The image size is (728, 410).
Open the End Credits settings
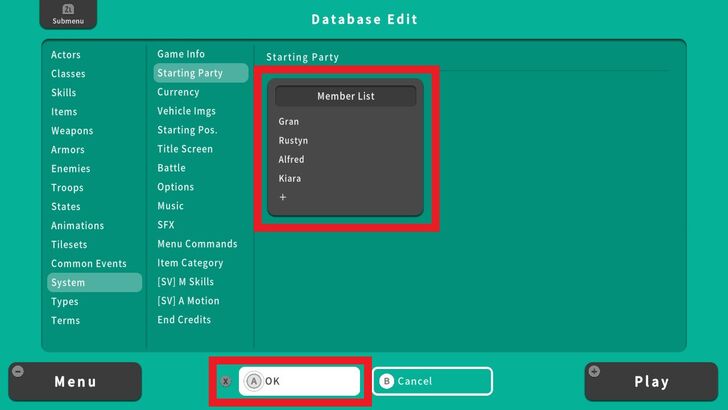184,320
